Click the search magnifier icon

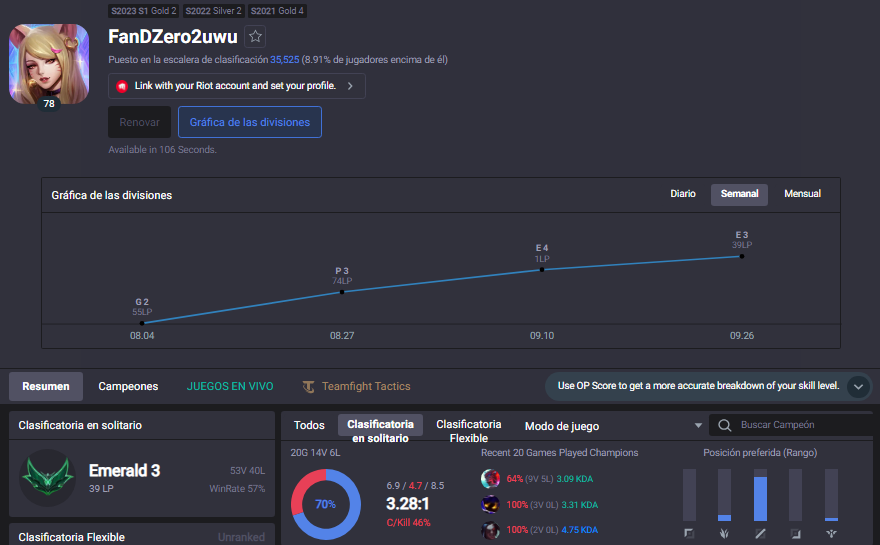[725, 425]
